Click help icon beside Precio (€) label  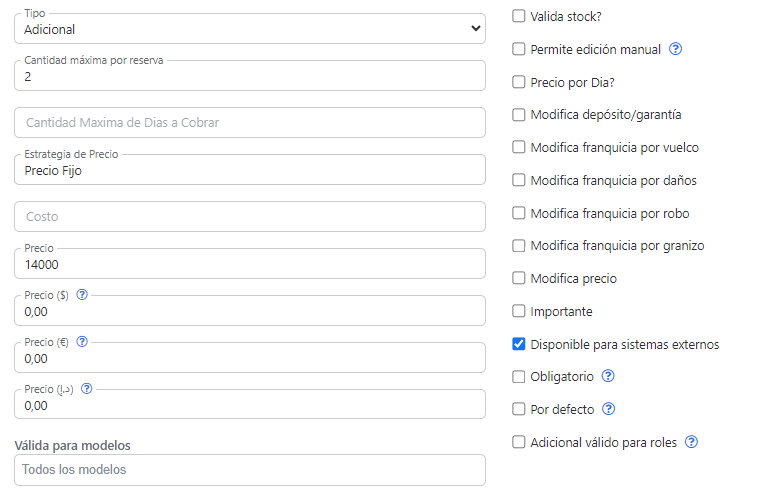click(82, 342)
